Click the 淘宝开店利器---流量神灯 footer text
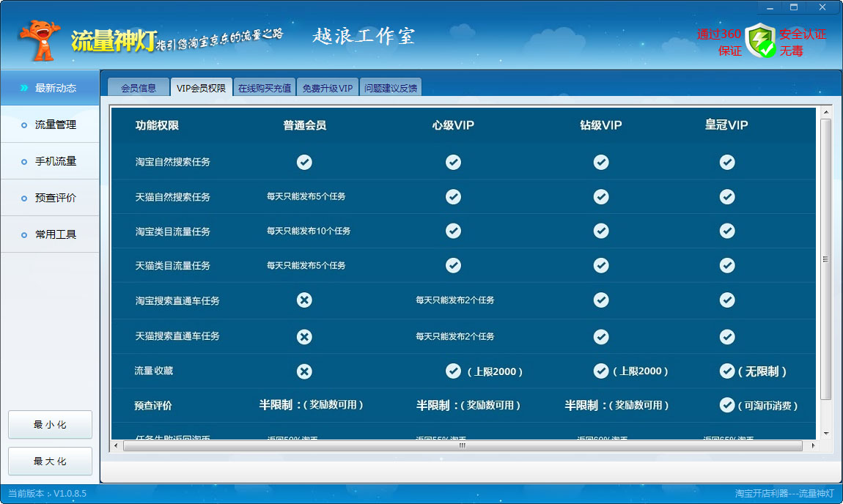This screenshot has width=843, height=504. point(784,493)
